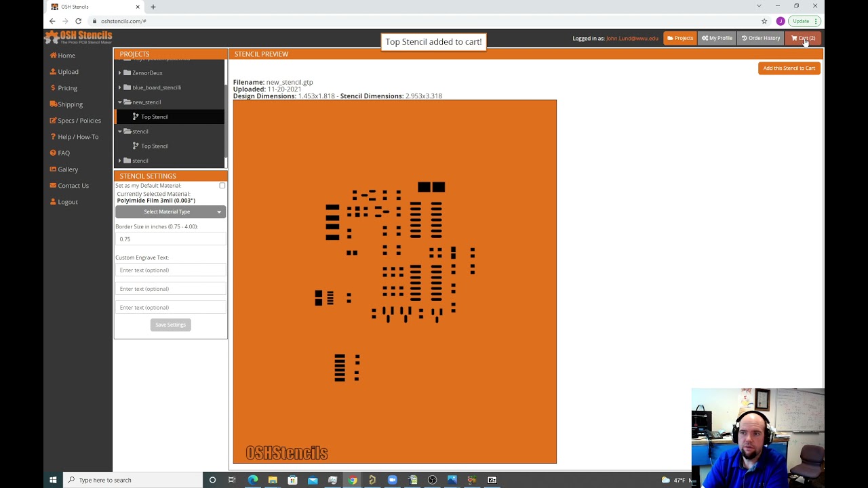Open the Cart (2) button

pos(804,38)
